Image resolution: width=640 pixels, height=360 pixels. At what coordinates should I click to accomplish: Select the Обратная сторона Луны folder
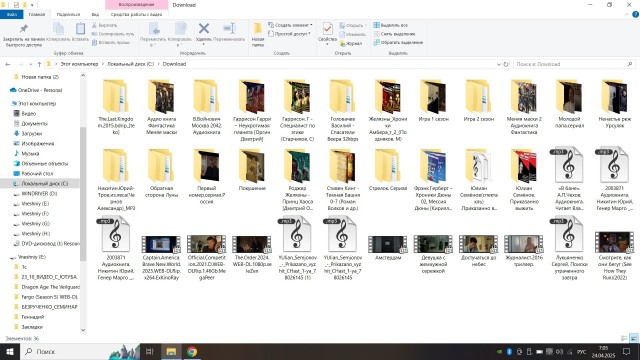[x=161, y=173]
